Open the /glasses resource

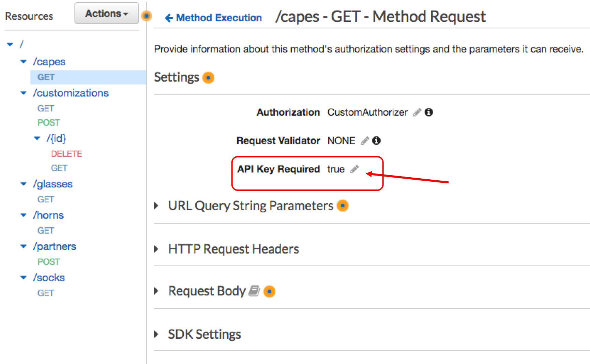(x=53, y=184)
